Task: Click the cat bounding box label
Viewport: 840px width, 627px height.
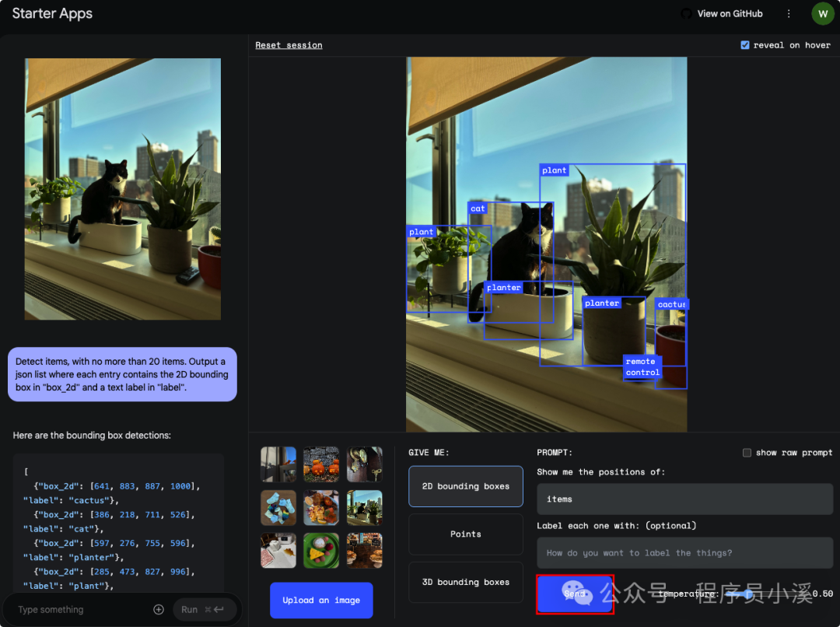Action: (478, 208)
